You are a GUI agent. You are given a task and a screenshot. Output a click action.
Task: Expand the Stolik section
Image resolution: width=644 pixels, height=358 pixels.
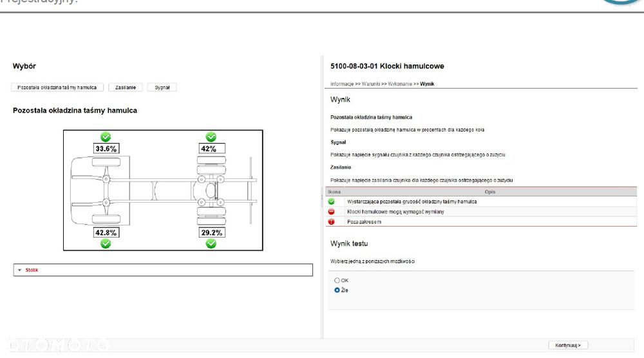point(163,270)
